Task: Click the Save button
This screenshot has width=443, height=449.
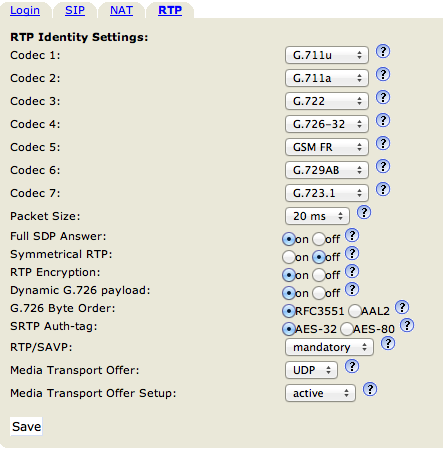Action: click(26, 426)
